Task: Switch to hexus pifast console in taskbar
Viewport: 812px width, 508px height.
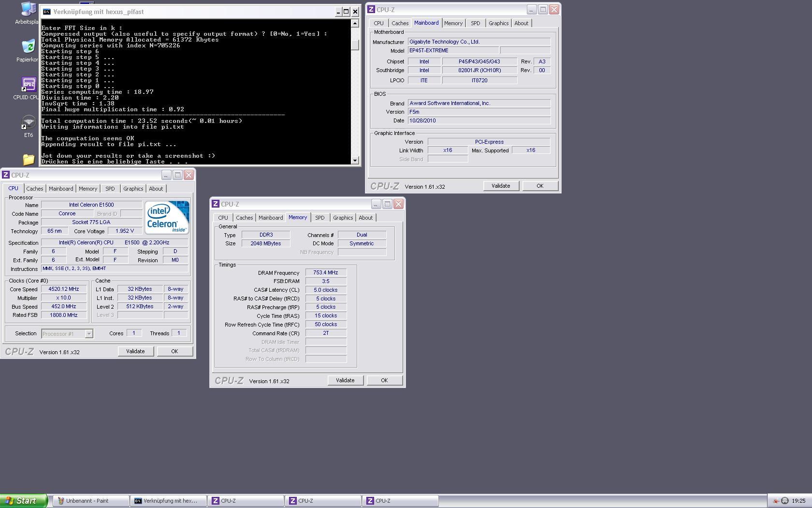Action: 168,501
